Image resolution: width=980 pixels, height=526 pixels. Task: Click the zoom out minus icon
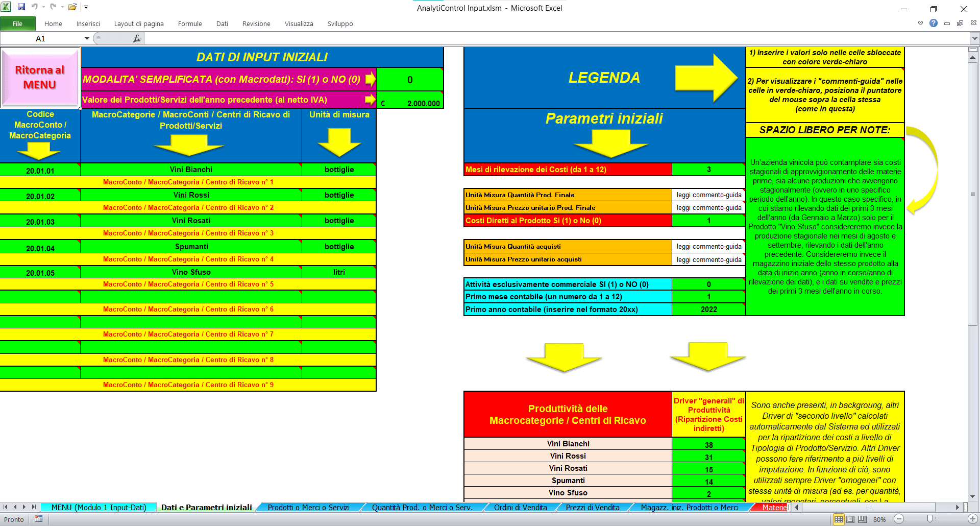tap(899, 519)
